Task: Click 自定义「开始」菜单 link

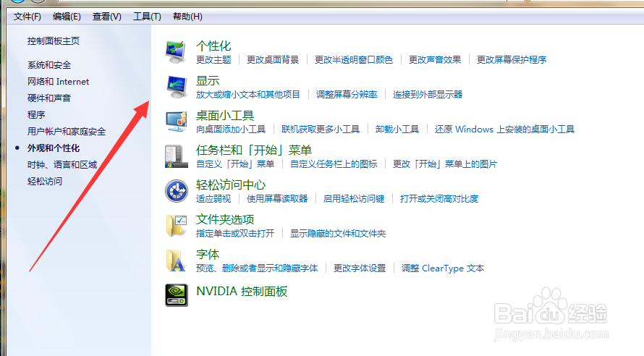Action: click(235, 164)
